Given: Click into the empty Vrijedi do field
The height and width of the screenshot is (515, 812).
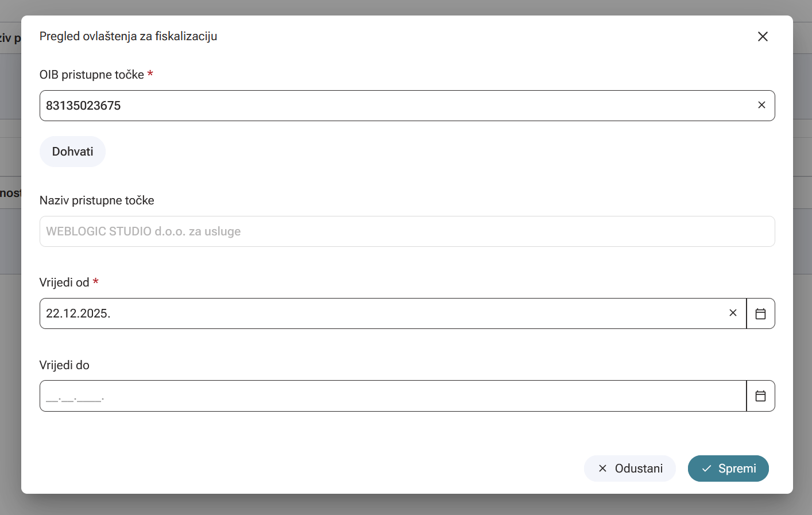Looking at the screenshot, I should tap(393, 396).
